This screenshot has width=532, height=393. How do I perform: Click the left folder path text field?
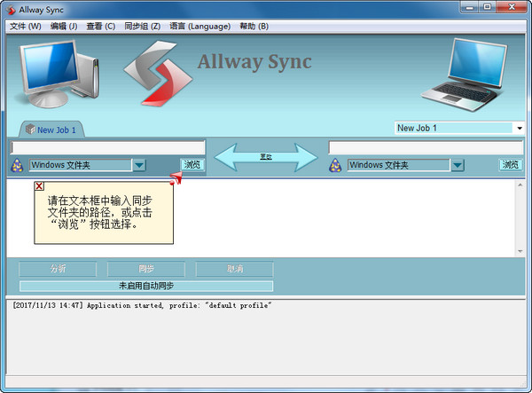coord(108,147)
